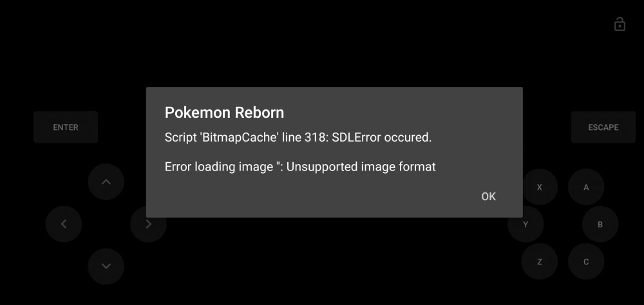Image resolution: width=644 pixels, height=305 pixels.
Task: Dismiss the error dialog with OK
Action: coord(488,197)
